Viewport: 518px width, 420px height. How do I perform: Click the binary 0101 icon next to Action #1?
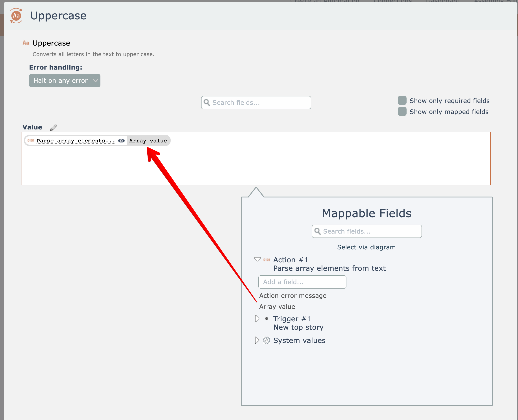(266, 260)
